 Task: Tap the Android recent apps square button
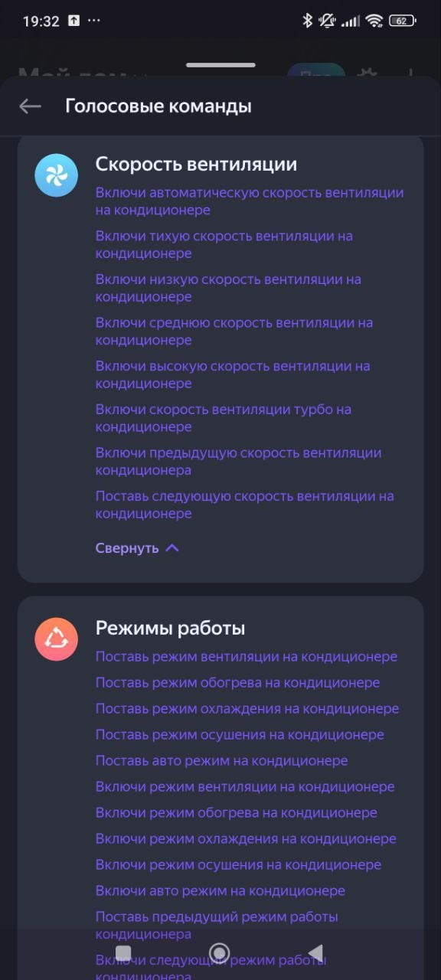pyautogui.click(x=122, y=953)
